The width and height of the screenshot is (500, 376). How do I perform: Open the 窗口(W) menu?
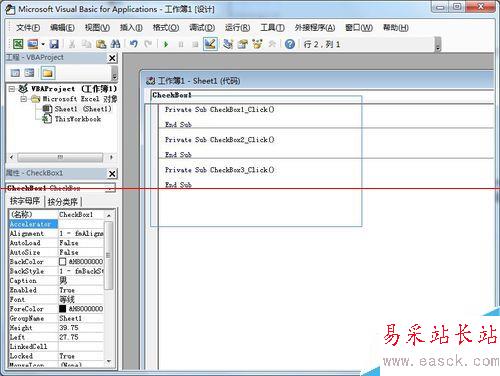pos(359,28)
